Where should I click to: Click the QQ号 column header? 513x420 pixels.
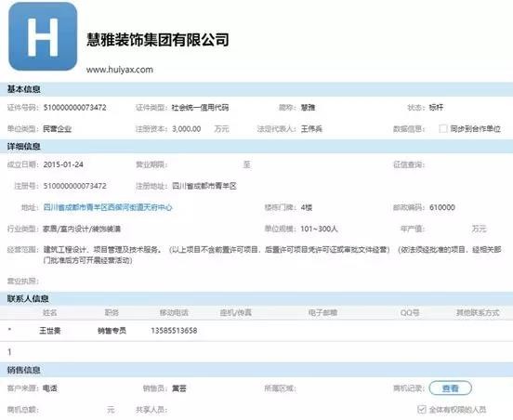pyautogui.click(x=410, y=313)
